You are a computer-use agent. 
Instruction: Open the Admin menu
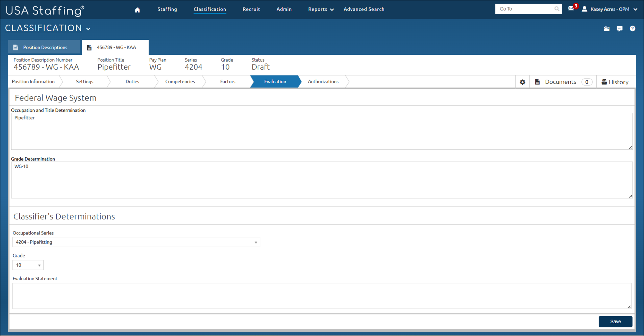click(x=284, y=9)
